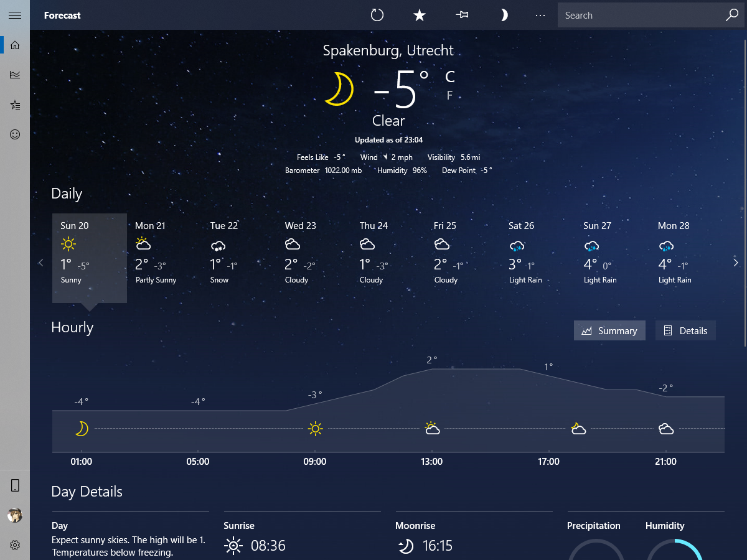747x560 pixels.
Task: Click the 13:00 hourly time label
Action: [x=432, y=462]
